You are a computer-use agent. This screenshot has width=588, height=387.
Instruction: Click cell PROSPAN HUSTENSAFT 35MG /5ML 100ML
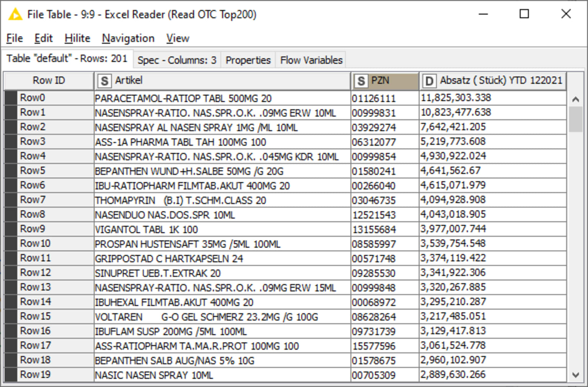[x=222, y=243]
